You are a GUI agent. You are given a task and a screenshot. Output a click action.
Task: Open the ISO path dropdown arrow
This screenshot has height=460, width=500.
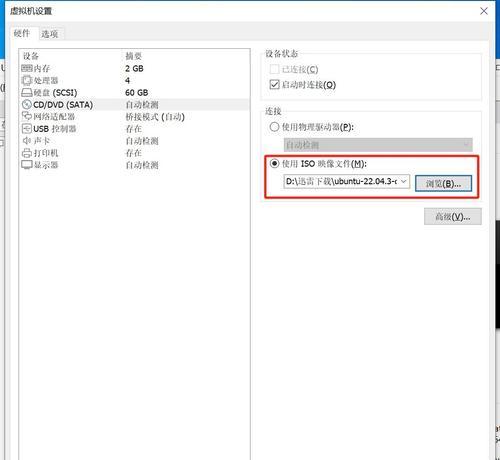(x=404, y=181)
